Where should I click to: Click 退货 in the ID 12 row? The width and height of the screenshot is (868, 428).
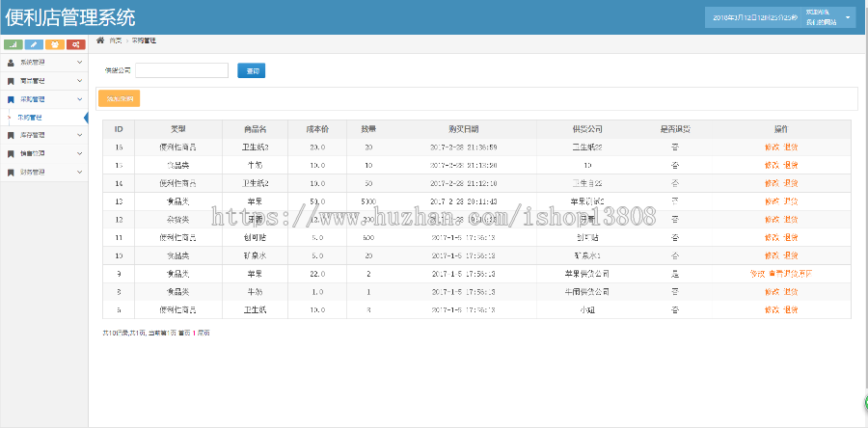(x=791, y=220)
